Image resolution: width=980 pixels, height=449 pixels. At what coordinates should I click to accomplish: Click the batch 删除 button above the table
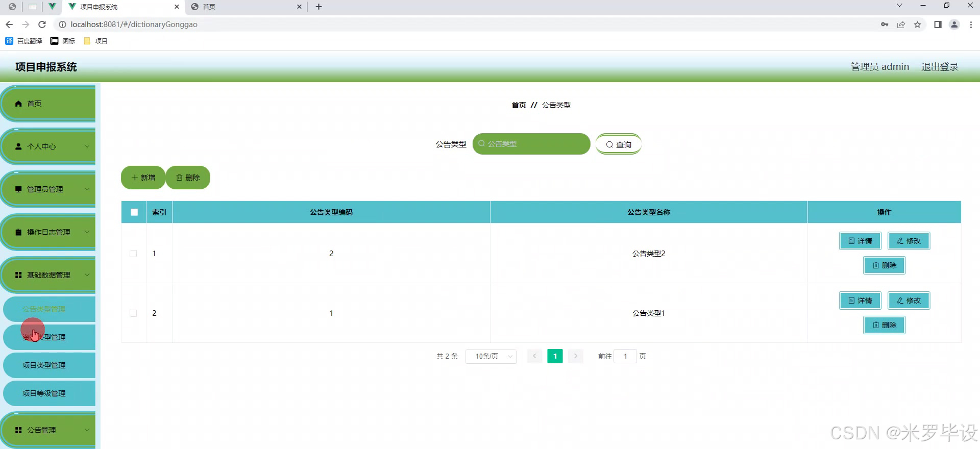[188, 178]
